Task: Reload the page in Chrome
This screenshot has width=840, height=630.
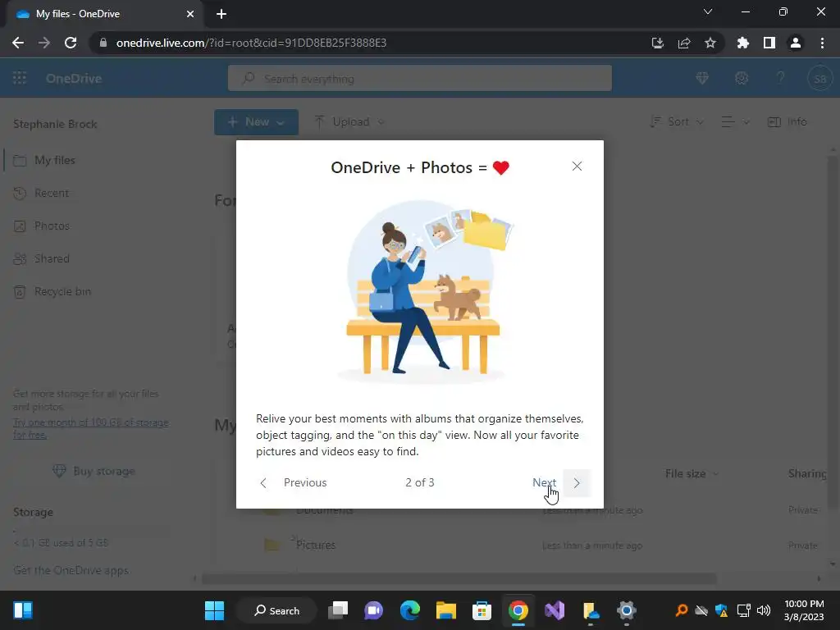Action: point(71,43)
